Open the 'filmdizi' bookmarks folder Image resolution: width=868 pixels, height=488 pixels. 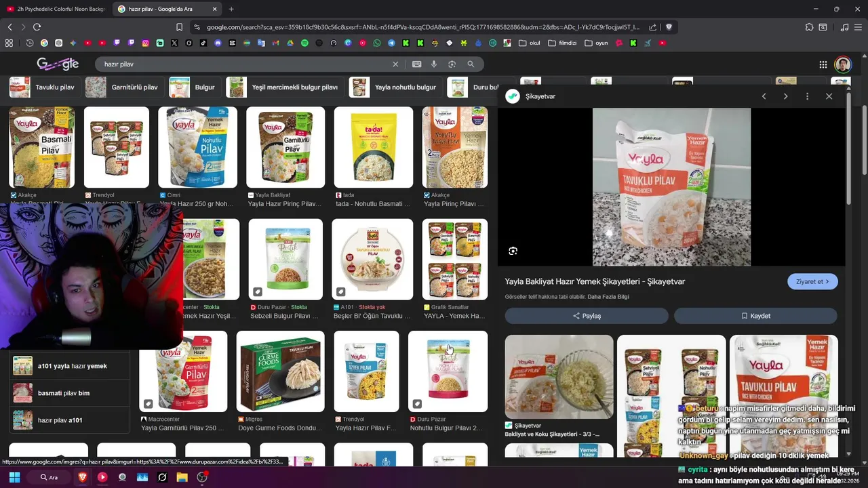coord(563,43)
